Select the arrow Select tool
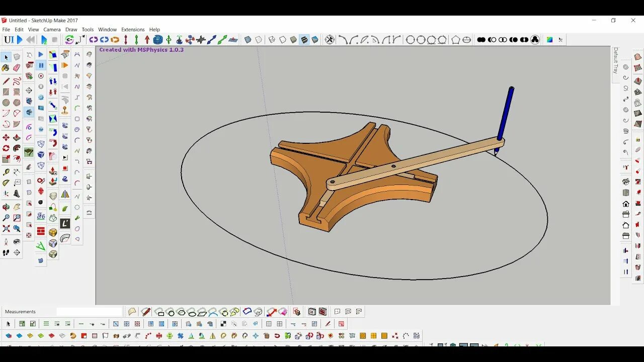 click(x=6, y=57)
